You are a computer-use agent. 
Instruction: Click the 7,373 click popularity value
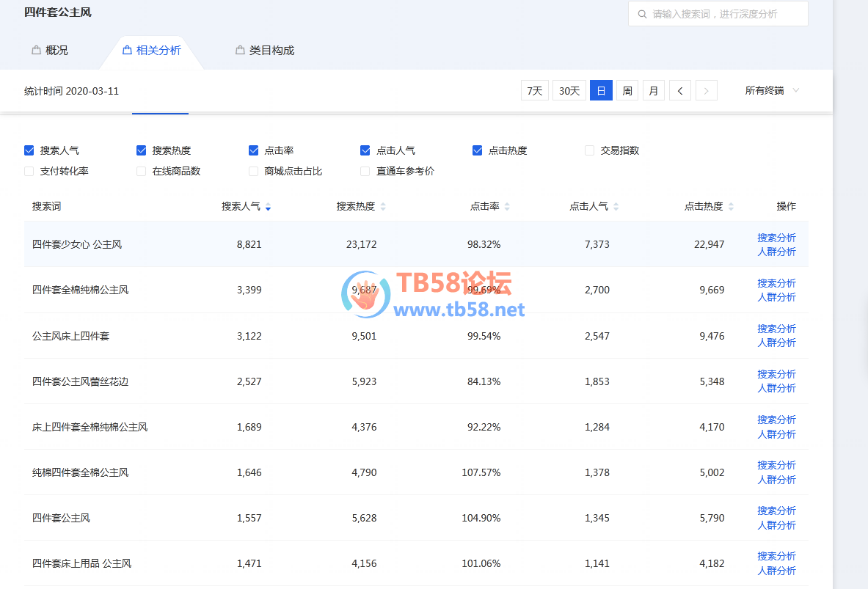coord(597,245)
